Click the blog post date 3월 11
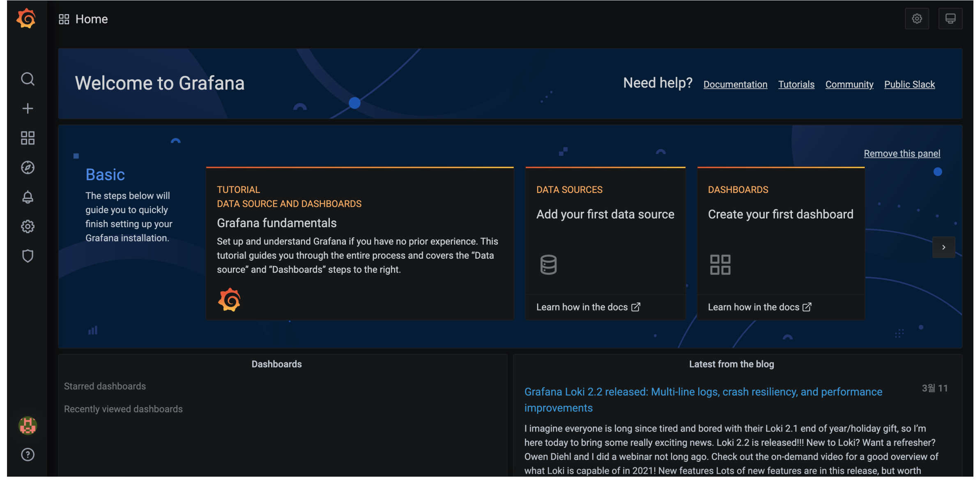 click(x=935, y=388)
